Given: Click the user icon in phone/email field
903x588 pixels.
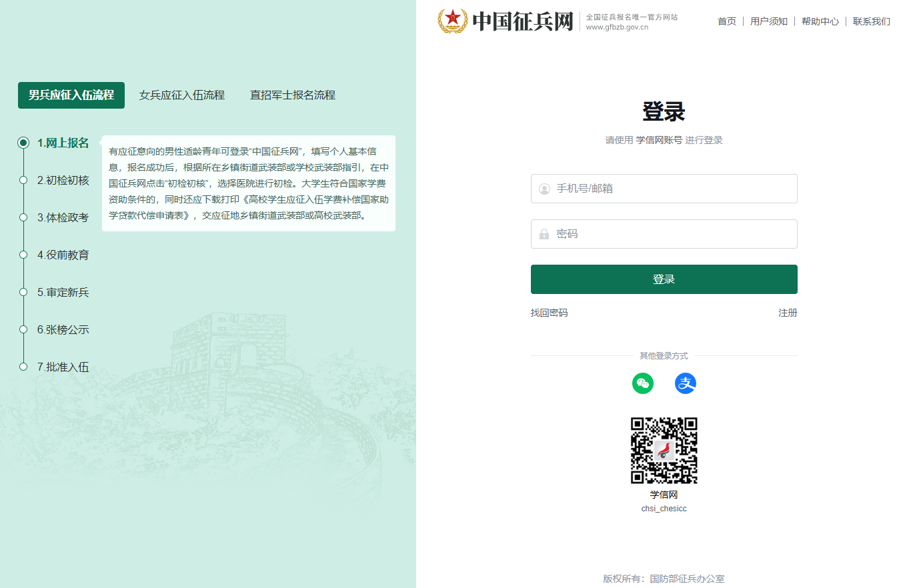Looking at the screenshot, I should pyautogui.click(x=544, y=189).
